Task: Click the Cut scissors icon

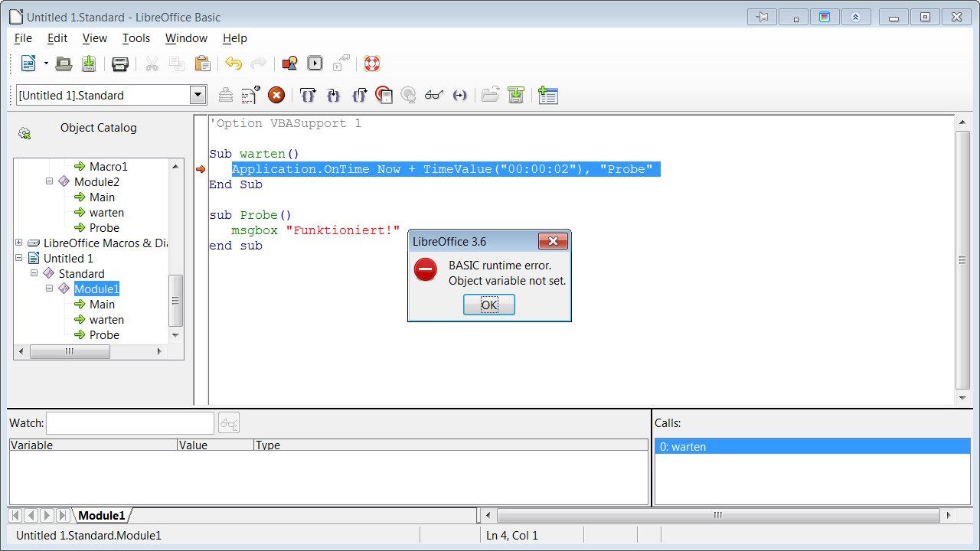Action: point(152,64)
